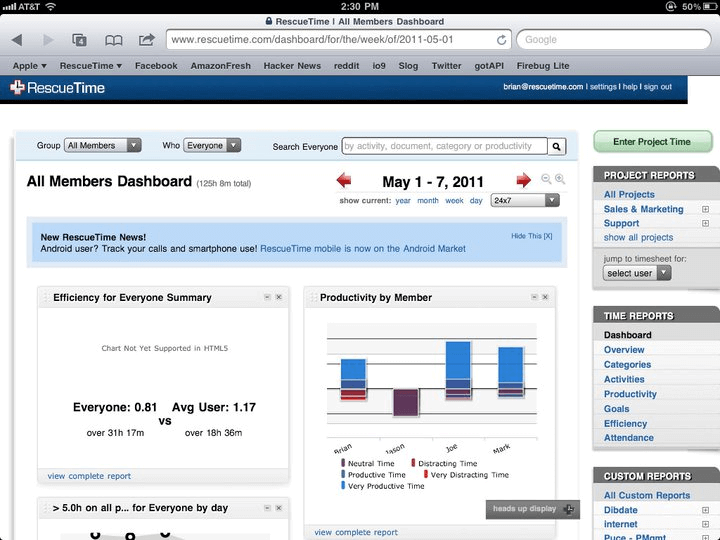The width and height of the screenshot is (720, 540).
Task: Focus the Search Everyone input field
Action: [x=445, y=146]
